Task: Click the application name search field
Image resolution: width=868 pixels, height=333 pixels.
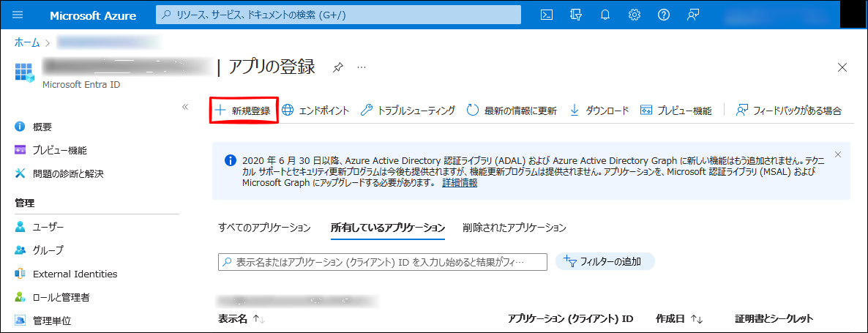Action: [x=383, y=262]
